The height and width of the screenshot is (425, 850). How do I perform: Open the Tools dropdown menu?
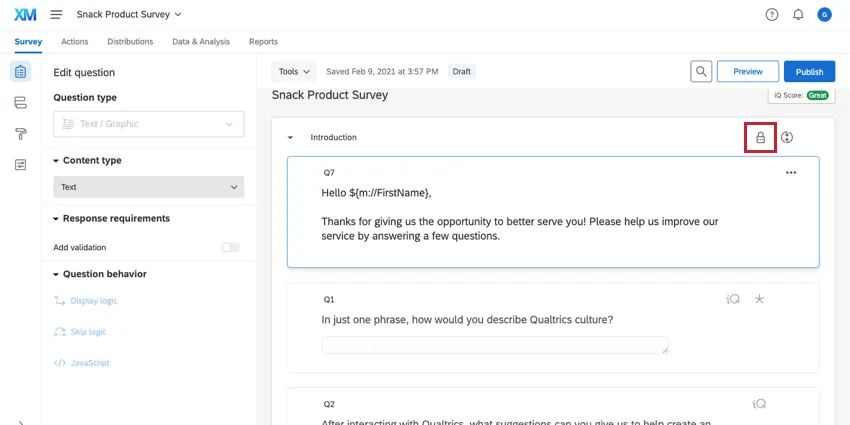(294, 72)
